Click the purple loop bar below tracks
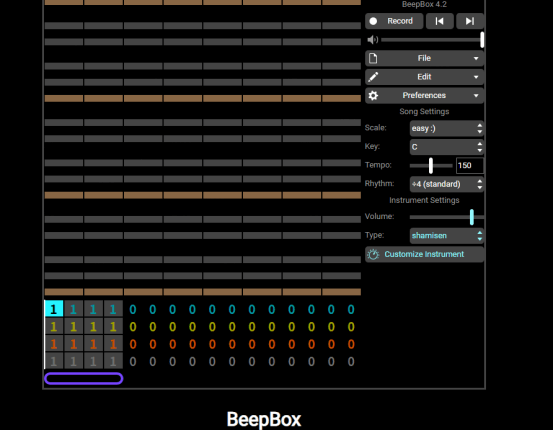The height and width of the screenshot is (430, 554). tap(84, 378)
